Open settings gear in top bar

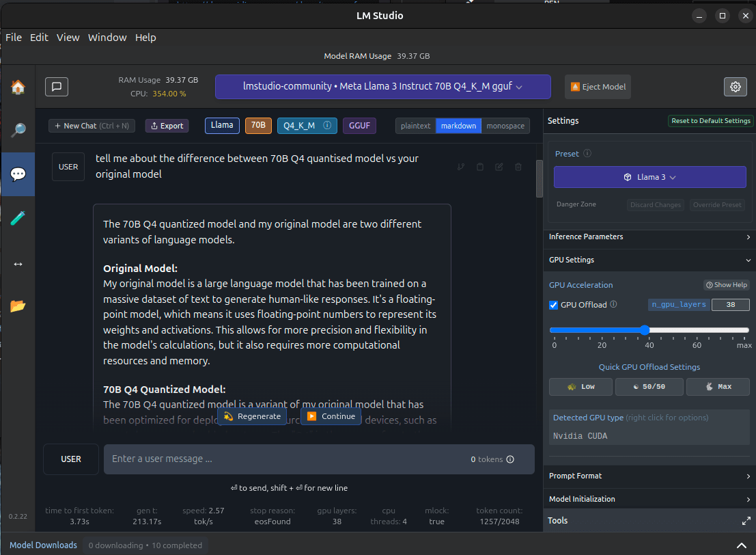(736, 87)
